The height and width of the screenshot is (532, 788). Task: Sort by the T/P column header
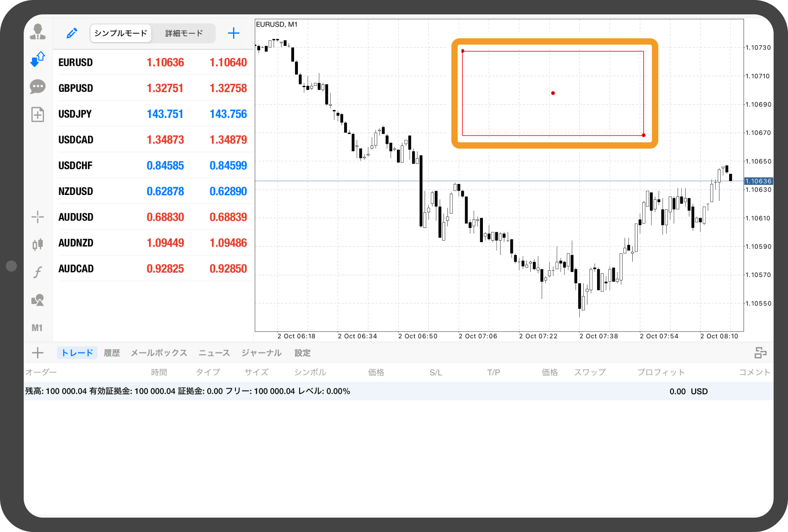(493, 372)
